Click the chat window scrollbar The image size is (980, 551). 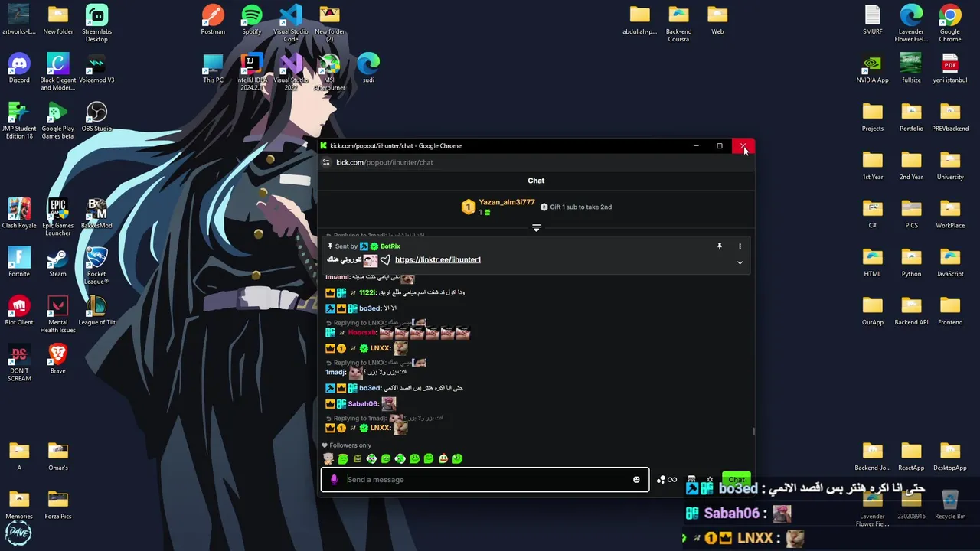(753, 432)
